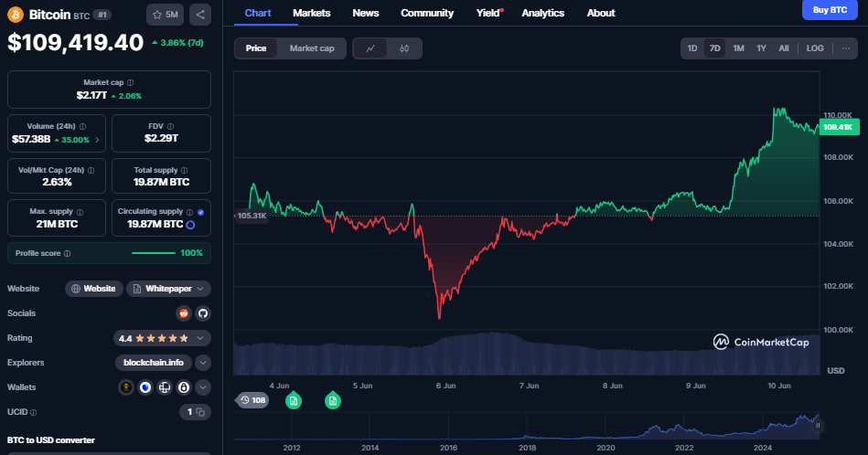This screenshot has width=868, height=455.
Task: Click the Bitcoin logo icon
Action: pyautogui.click(x=15, y=15)
